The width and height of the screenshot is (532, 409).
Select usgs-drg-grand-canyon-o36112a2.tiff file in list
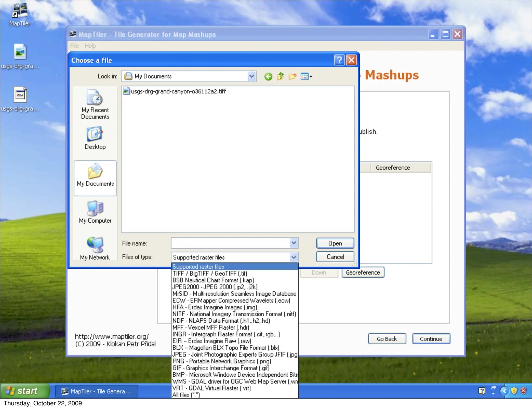click(178, 91)
